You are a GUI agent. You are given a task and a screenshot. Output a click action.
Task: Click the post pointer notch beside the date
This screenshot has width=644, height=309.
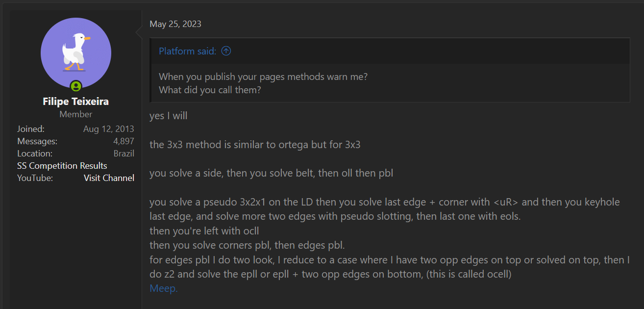139,32
